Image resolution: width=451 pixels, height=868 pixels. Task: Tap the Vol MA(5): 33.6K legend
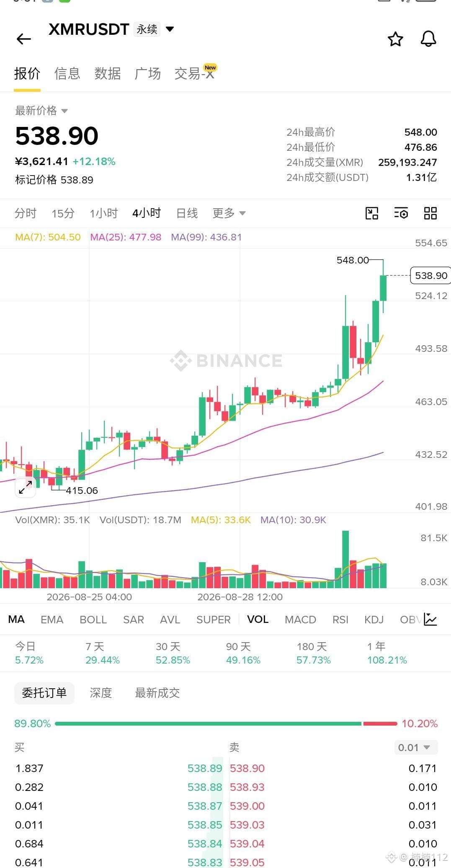point(221,520)
